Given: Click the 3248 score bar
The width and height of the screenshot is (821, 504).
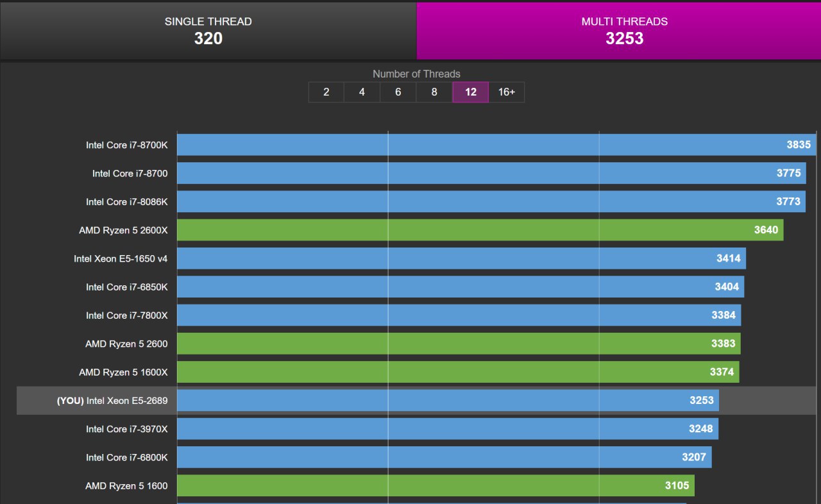Looking at the screenshot, I should pyautogui.click(x=448, y=429).
